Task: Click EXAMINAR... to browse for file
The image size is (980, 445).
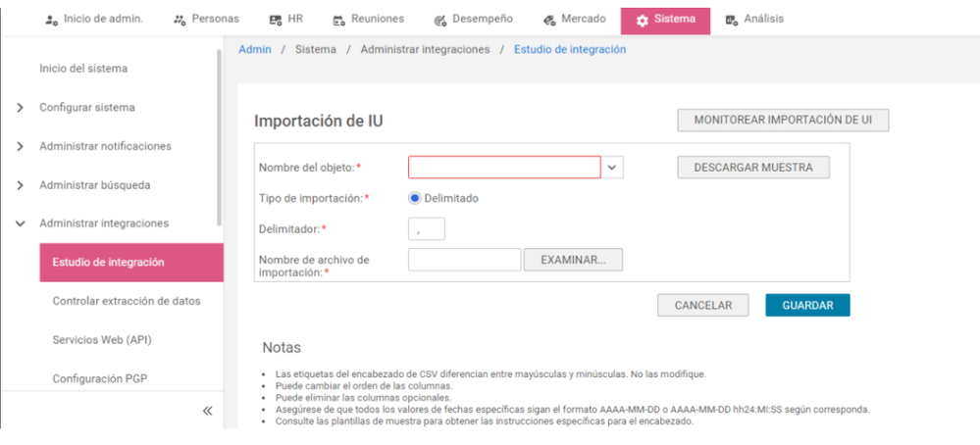Action: 573,260
